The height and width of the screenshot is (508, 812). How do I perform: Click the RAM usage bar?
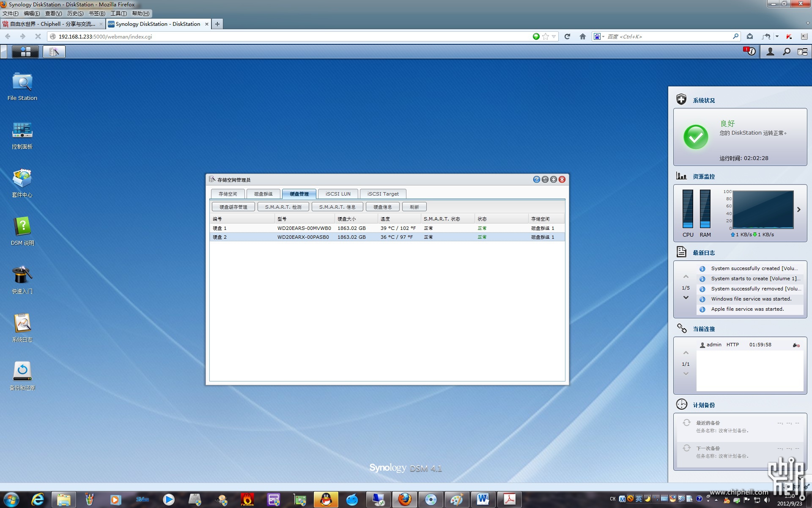705,209
